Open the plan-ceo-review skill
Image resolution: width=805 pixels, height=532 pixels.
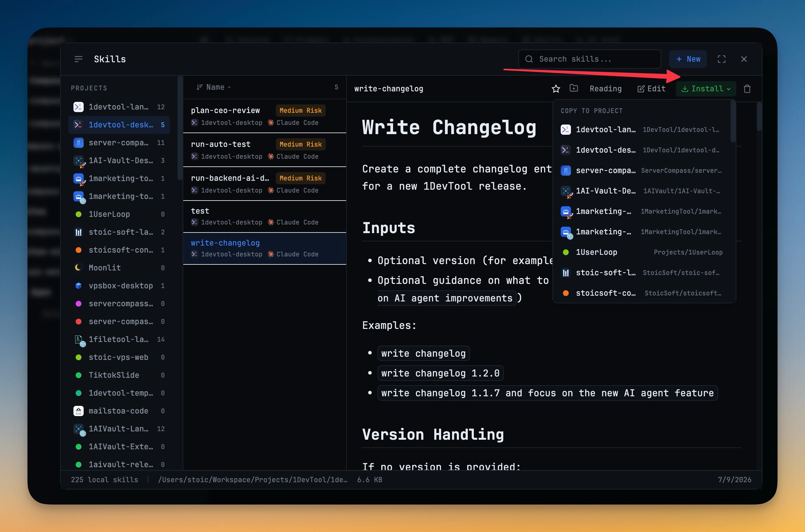click(265, 116)
